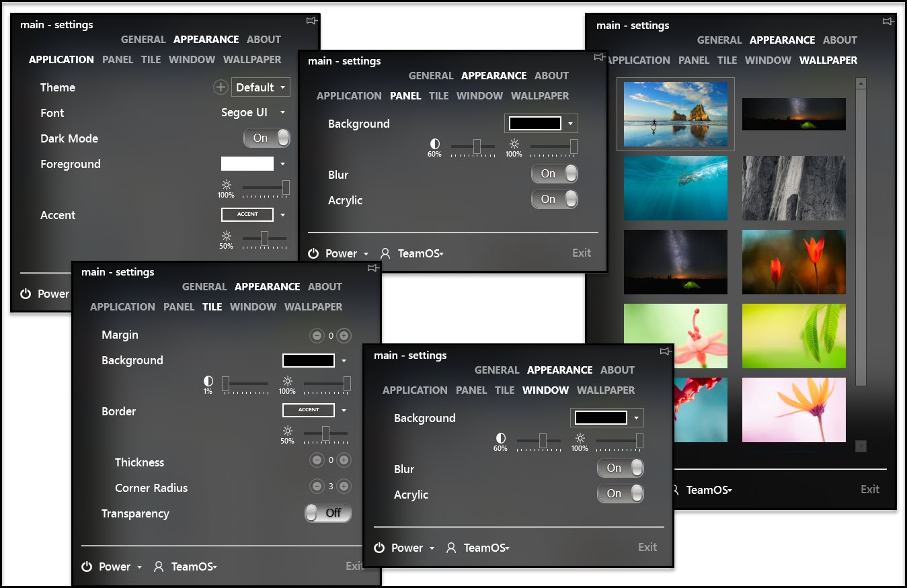Toggle Acrylic switch in the Window settings
The width and height of the screenshot is (907, 588).
pos(621,494)
